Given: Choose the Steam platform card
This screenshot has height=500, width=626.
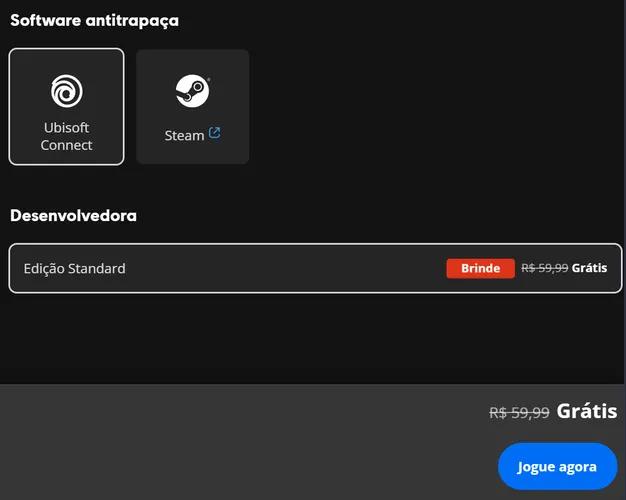Looking at the screenshot, I should coord(192,107).
